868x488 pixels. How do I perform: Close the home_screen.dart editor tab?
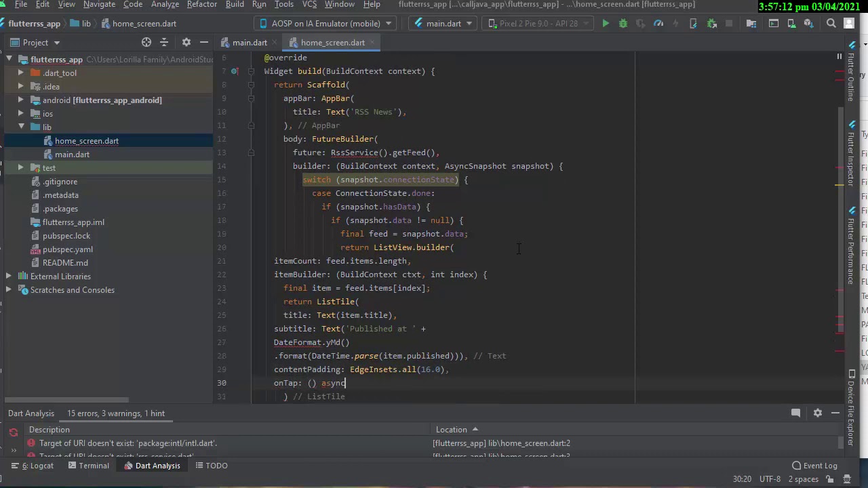[373, 43]
